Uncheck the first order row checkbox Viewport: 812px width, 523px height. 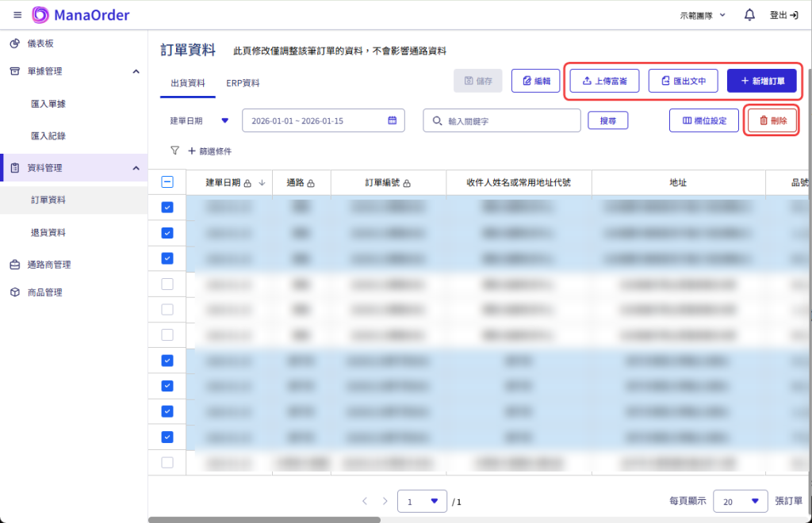pyautogui.click(x=167, y=208)
